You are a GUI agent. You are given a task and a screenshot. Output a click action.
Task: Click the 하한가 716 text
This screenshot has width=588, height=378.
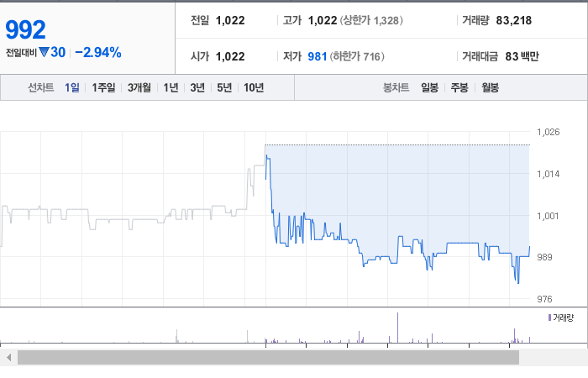357,56
